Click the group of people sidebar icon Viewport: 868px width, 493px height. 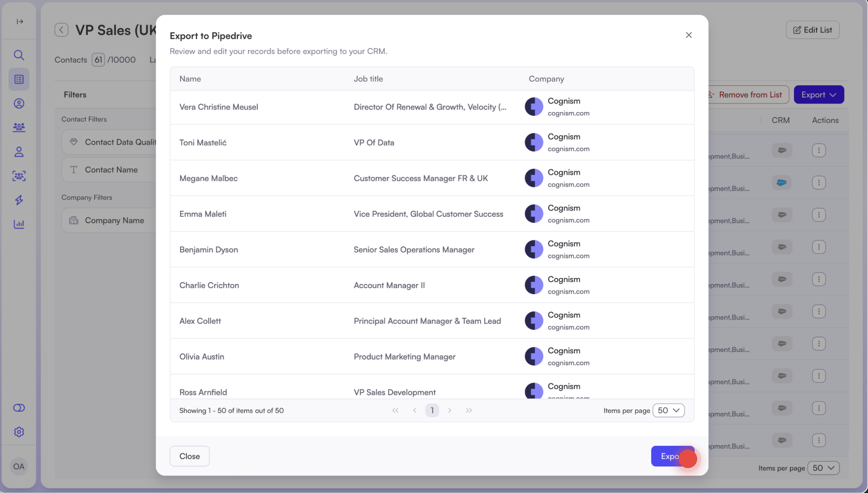[19, 127]
